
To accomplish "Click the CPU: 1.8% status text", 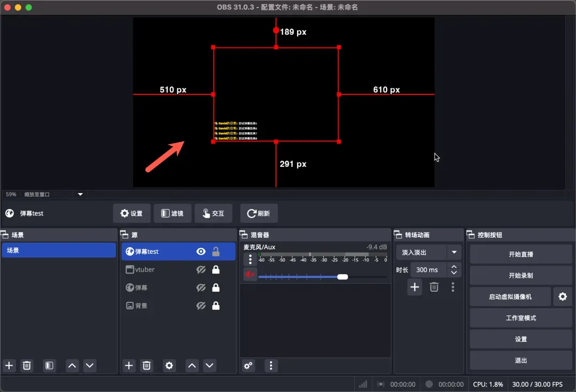I will click(488, 385).
